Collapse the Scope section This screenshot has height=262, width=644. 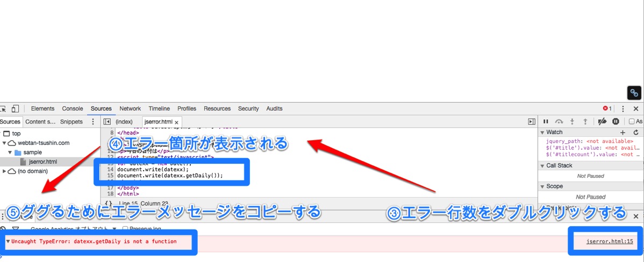pos(542,186)
